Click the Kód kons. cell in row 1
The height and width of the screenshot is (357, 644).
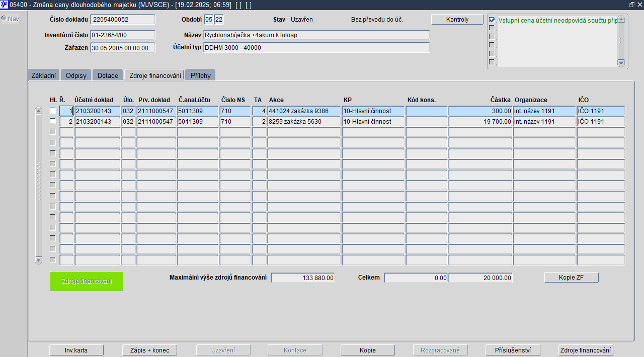tap(427, 111)
